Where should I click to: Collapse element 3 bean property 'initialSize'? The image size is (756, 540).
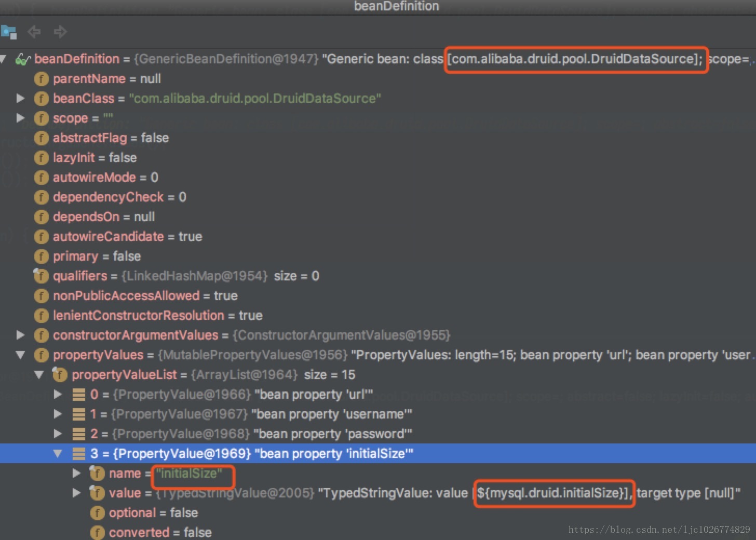[58, 454]
